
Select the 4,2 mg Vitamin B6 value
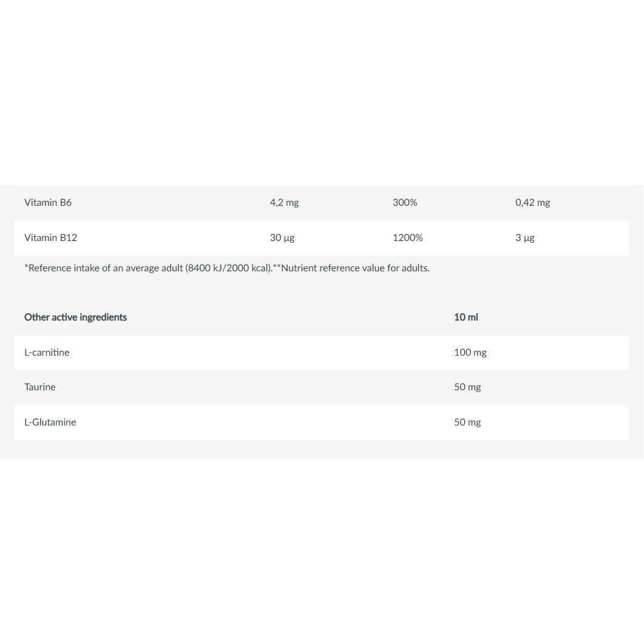click(284, 203)
